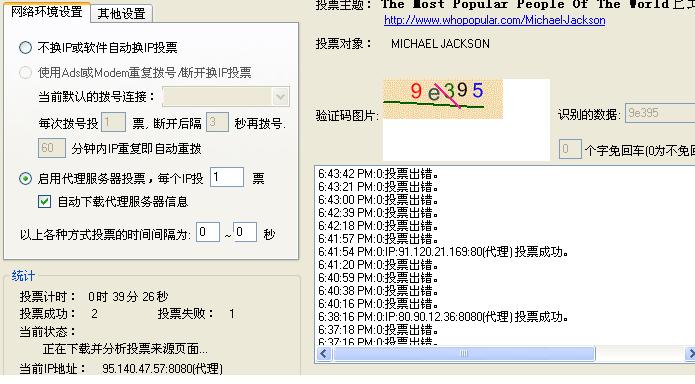Open the 网络环境设置 tab
Image resolution: width=695 pixels, height=384 pixels.
(x=47, y=12)
